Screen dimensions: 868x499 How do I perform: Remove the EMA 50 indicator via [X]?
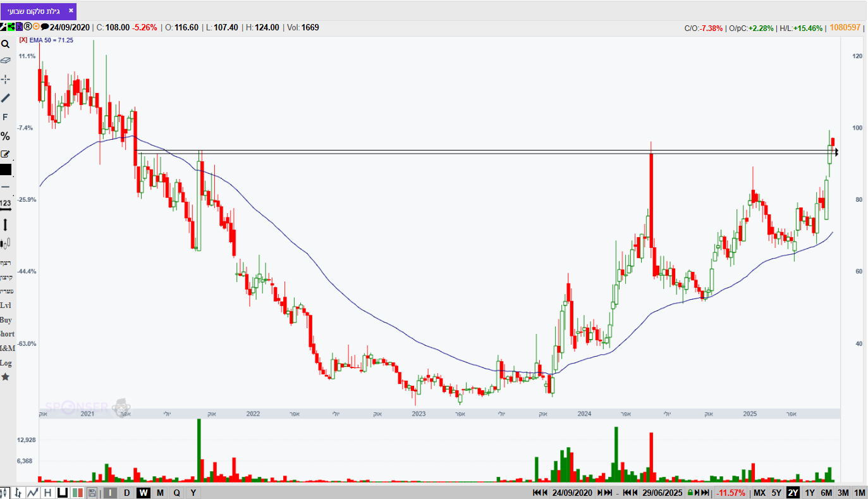[23, 40]
